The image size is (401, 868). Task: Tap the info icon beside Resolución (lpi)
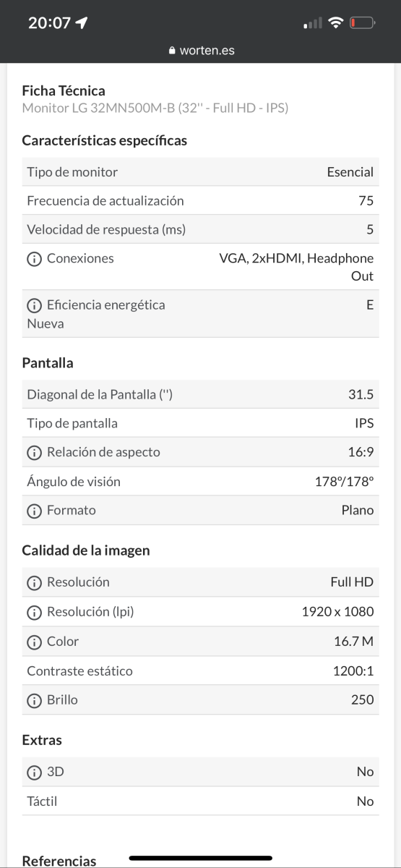click(34, 612)
